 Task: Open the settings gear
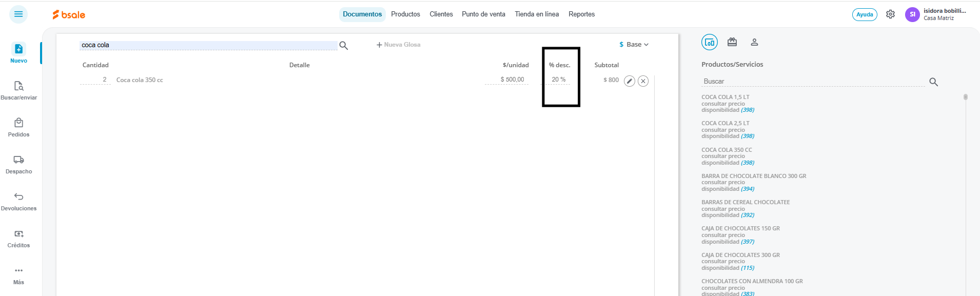point(890,14)
